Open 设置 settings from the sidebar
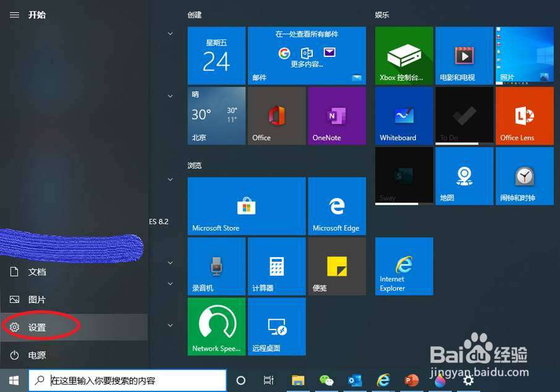The image size is (560, 392). pos(74,327)
